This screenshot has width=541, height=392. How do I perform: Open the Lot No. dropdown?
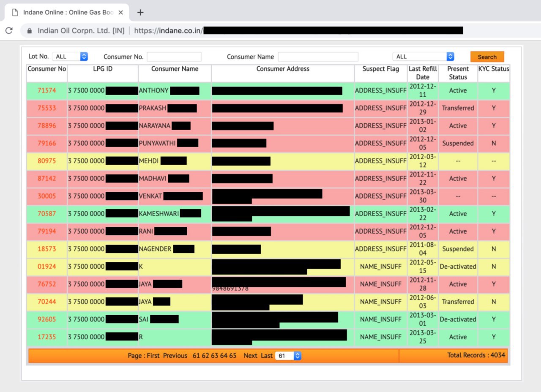pyautogui.click(x=70, y=57)
